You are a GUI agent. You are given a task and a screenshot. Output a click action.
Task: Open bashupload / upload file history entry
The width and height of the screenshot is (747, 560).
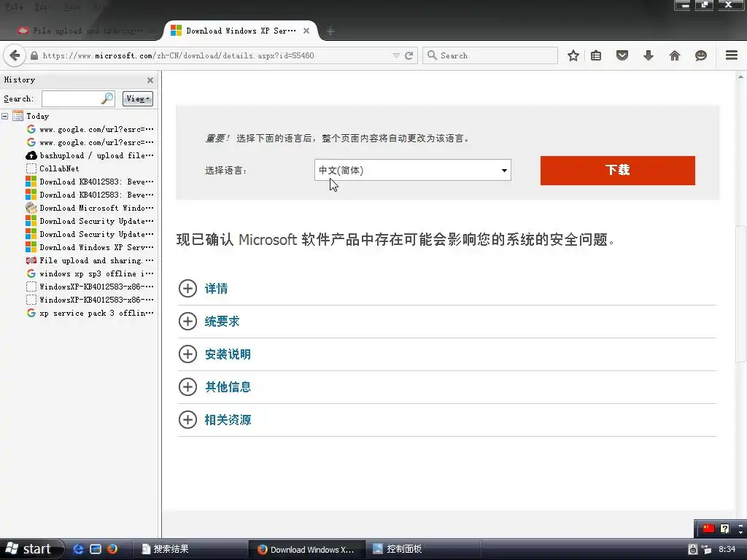90,155
